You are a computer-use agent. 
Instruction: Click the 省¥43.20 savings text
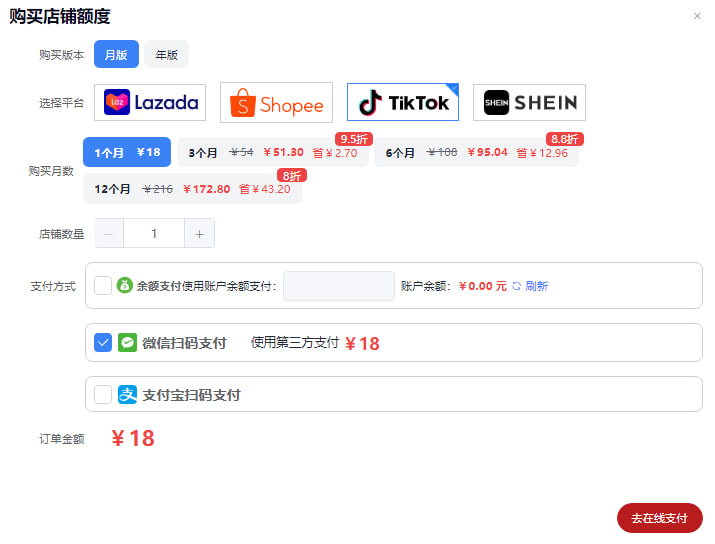pos(264,189)
